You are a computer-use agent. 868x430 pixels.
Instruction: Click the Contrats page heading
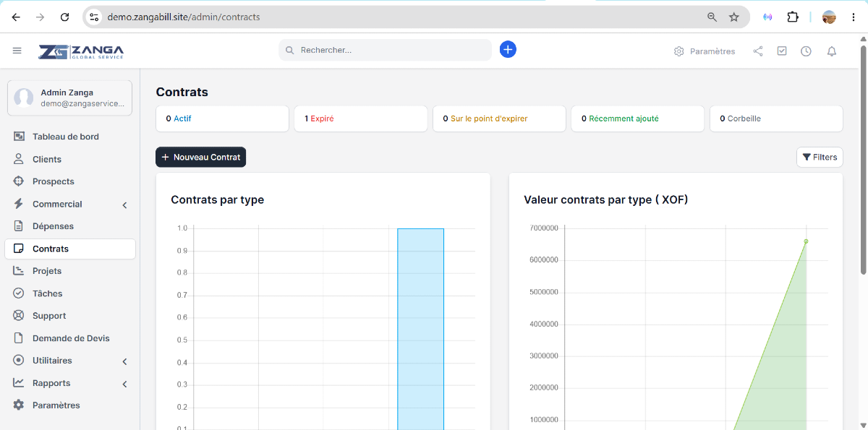[x=182, y=92]
